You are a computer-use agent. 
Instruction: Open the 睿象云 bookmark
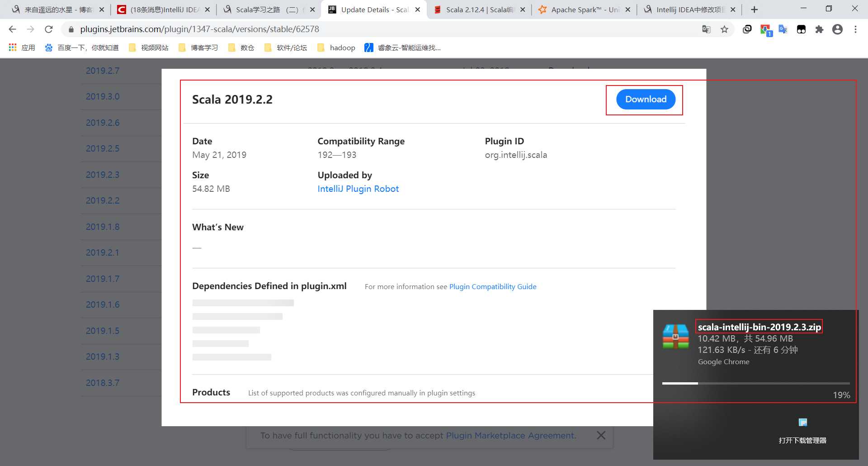tap(402, 48)
